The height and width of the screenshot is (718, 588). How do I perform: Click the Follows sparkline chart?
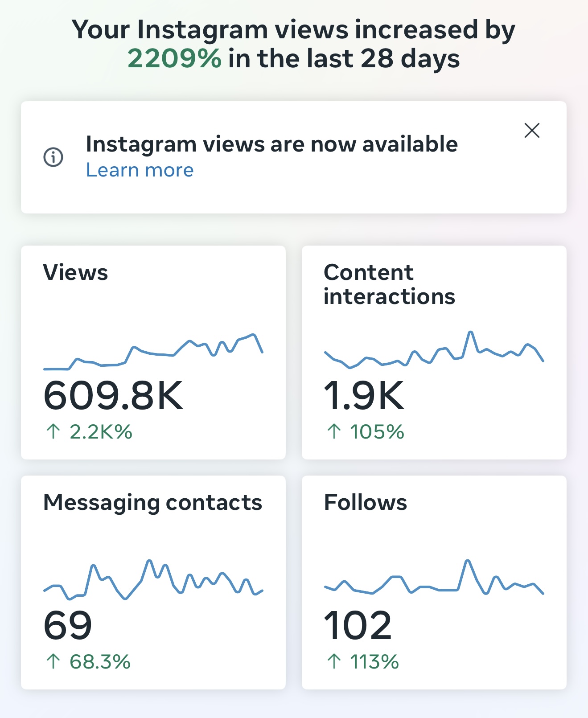click(x=434, y=577)
